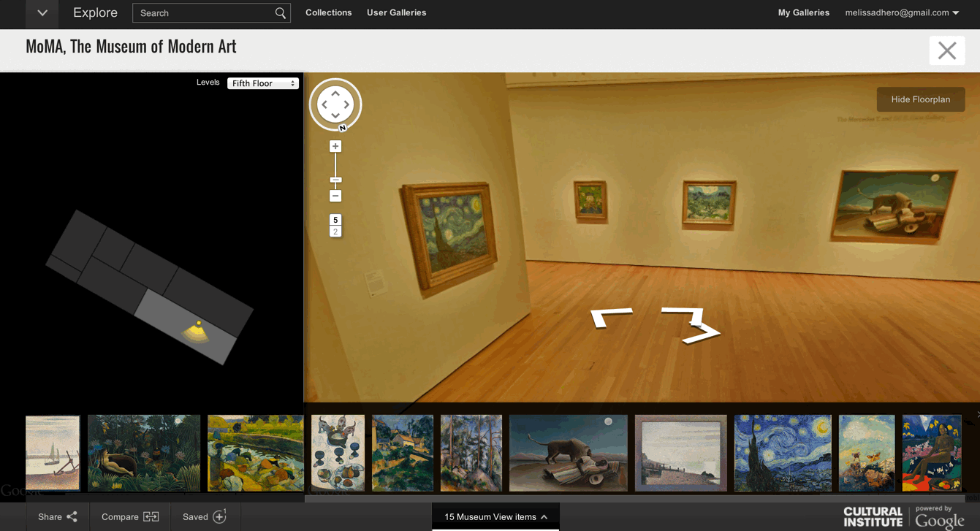Toggle the Hide Floorplan button

point(920,99)
